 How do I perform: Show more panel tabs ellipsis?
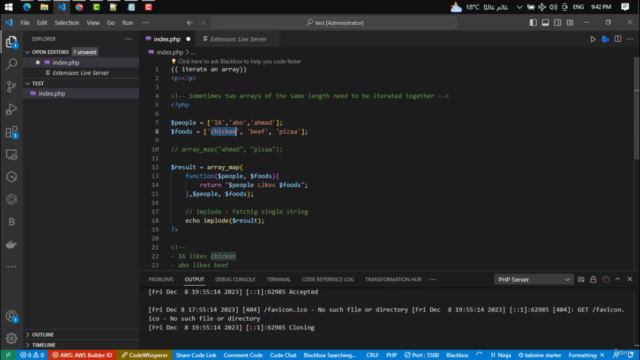pyautogui.click(x=432, y=280)
